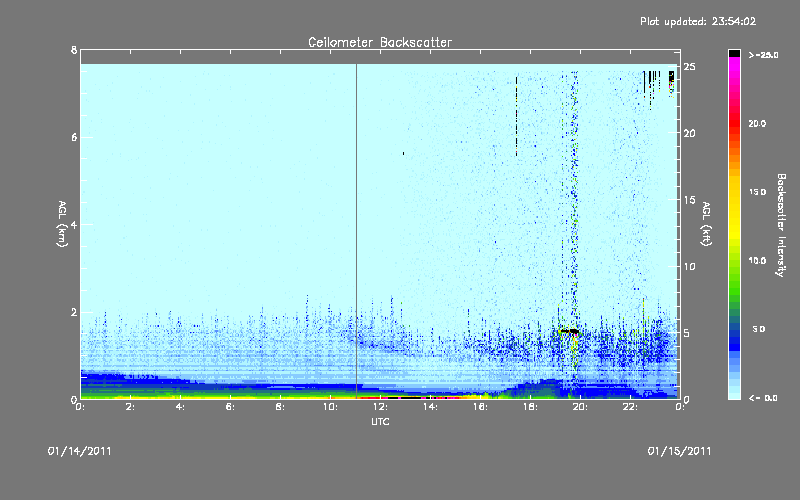Pick the black segment of the colorbar
Viewport: 800px width, 500px height.
coord(734,53)
